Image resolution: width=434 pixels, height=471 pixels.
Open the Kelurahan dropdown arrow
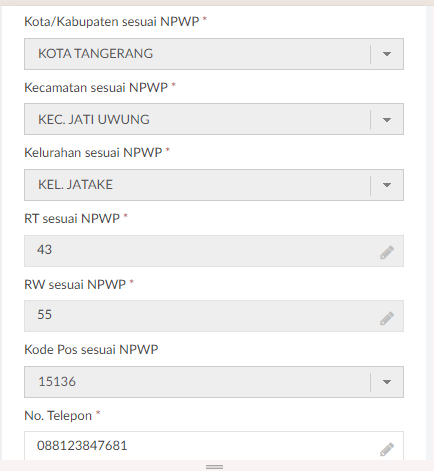pyautogui.click(x=387, y=185)
